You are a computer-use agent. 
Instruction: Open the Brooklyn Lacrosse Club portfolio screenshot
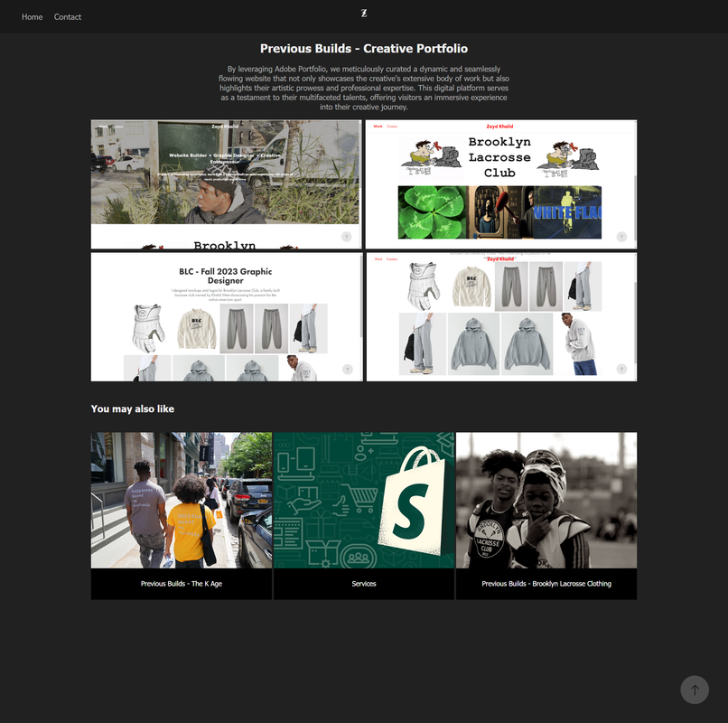tap(501, 184)
